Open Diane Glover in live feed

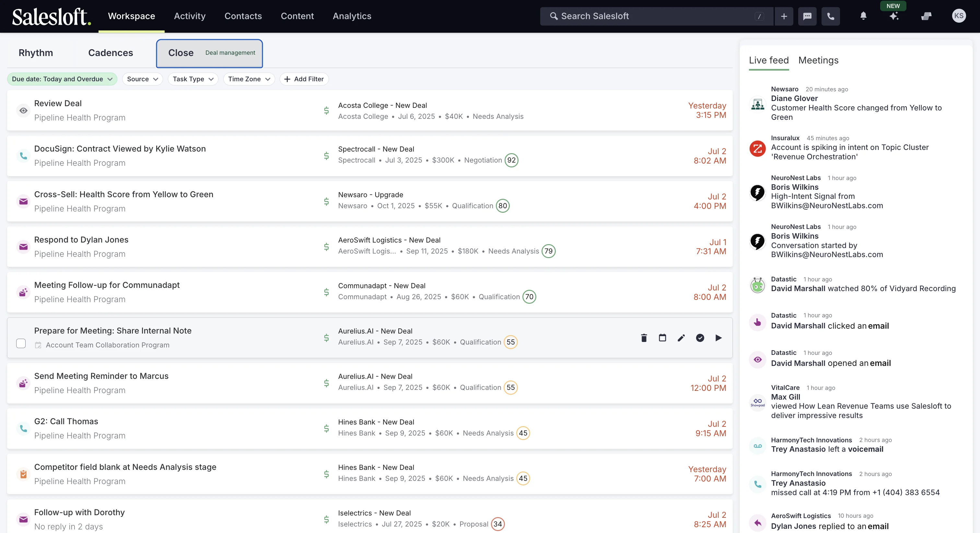(794, 98)
